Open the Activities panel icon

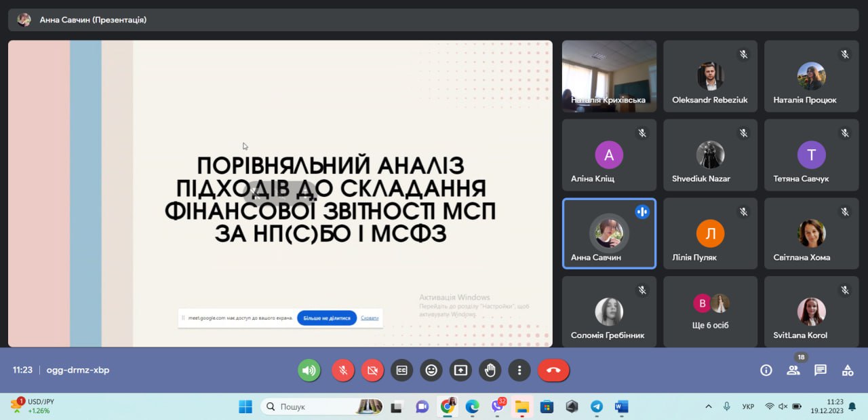[x=848, y=370]
